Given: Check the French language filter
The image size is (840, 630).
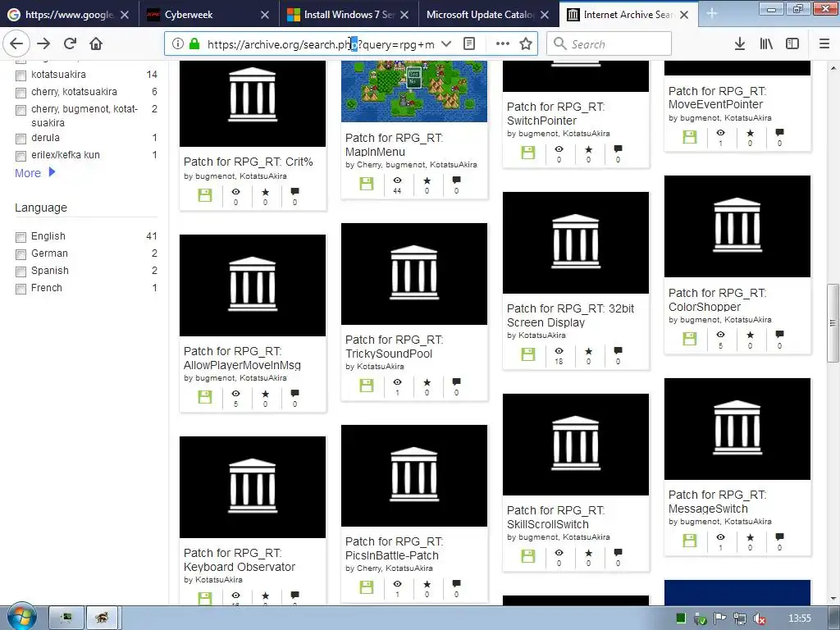Looking at the screenshot, I should pyautogui.click(x=21, y=289).
